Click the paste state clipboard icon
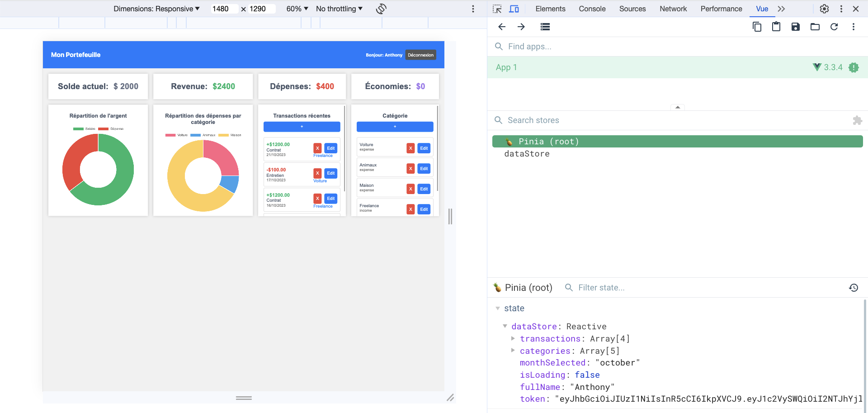 [x=776, y=27]
